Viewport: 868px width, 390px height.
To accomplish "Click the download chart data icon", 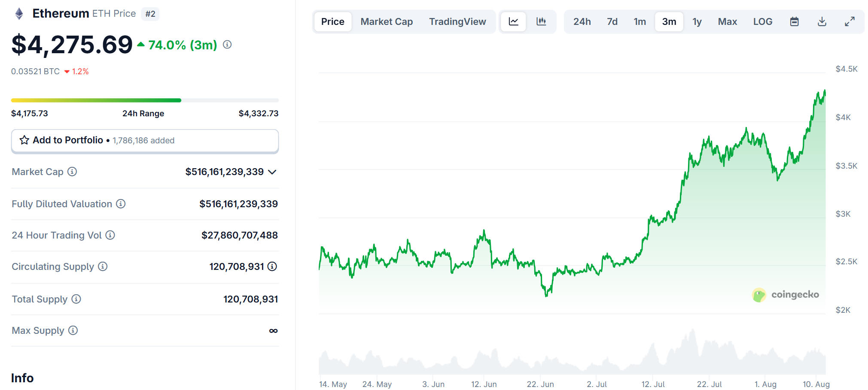I will pos(822,21).
